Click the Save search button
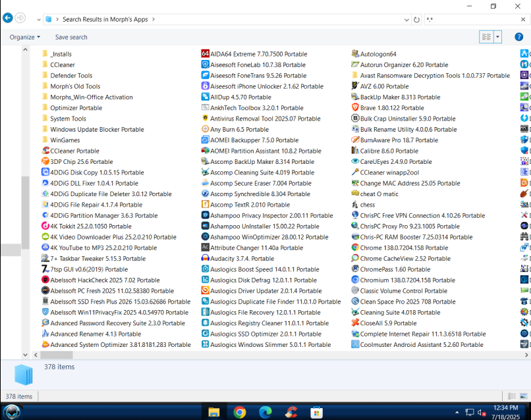The height and width of the screenshot is (420, 531). coord(71,38)
